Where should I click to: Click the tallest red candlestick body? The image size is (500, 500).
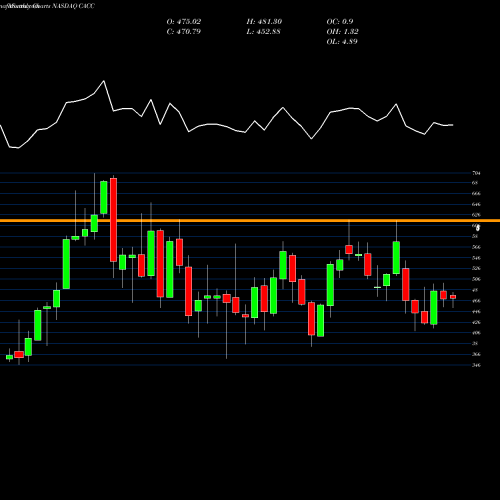click(113, 220)
